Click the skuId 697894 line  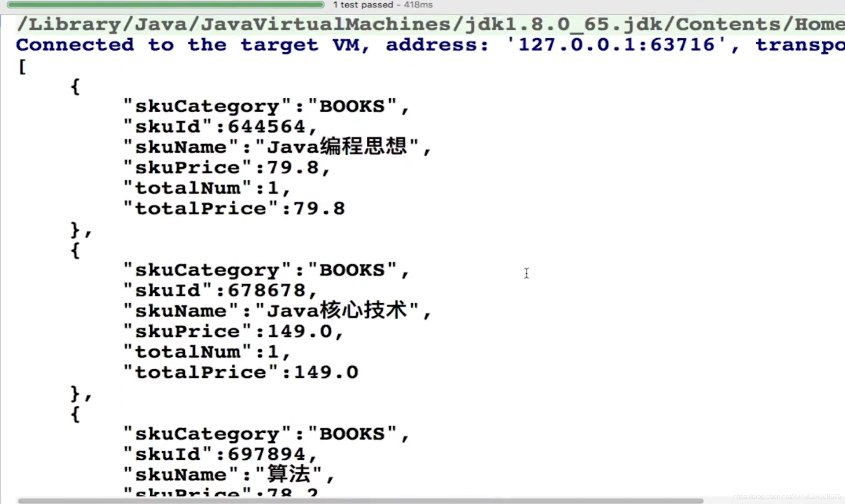point(220,454)
